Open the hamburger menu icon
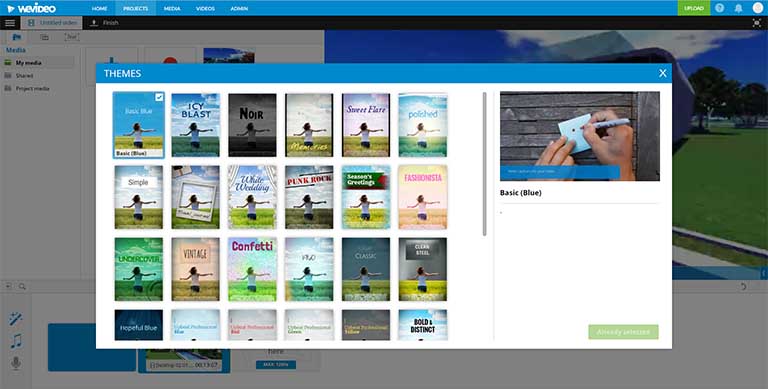768x389 pixels. (10, 23)
